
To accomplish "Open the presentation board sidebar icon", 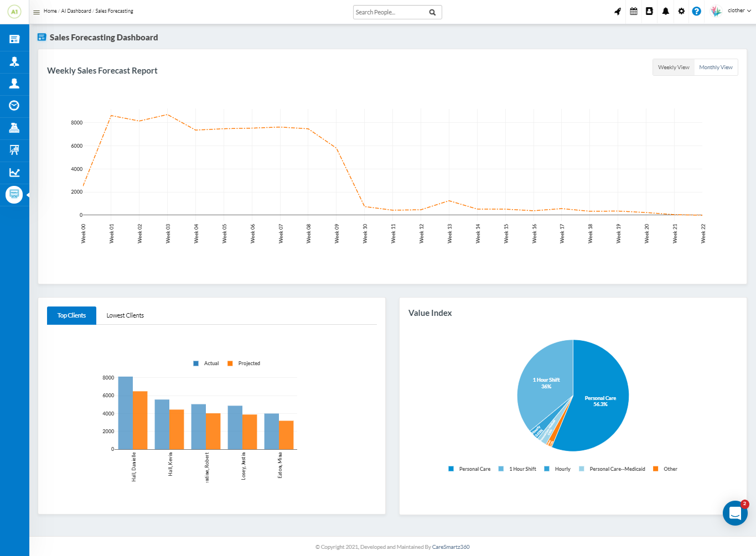I will pyautogui.click(x=14, y=150).
